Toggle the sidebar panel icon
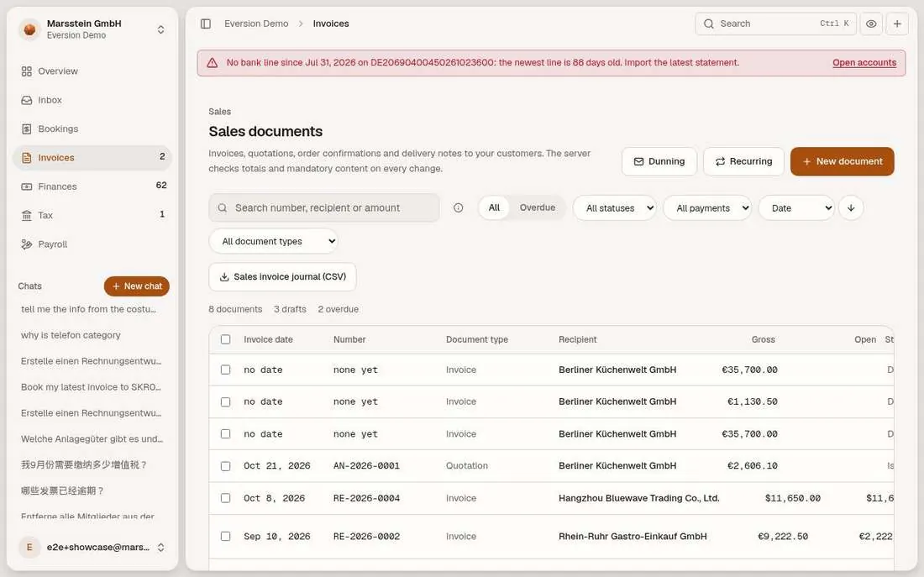Image resolution: width=924 pixels, height=577 pixels. (x=206, y=24)
